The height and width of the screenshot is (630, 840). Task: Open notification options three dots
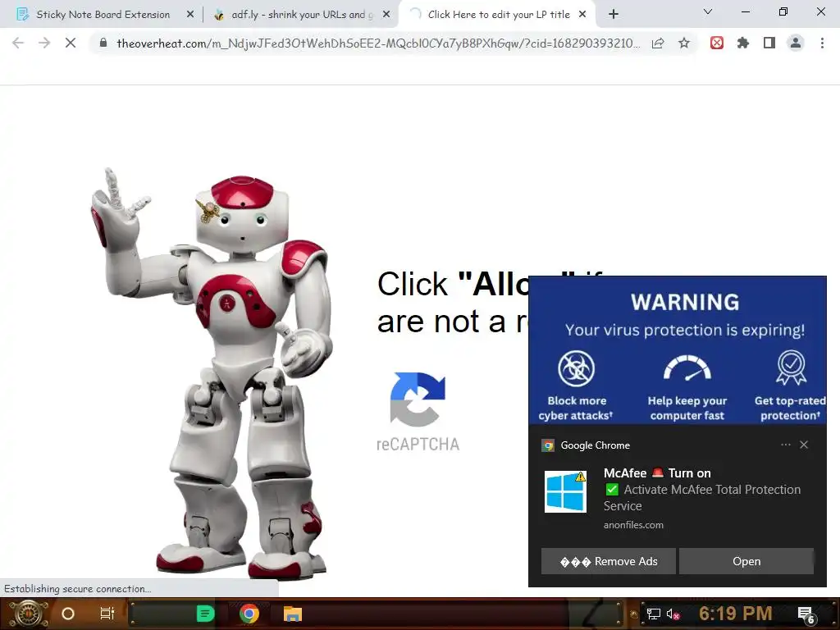click(x=785, y=445)
